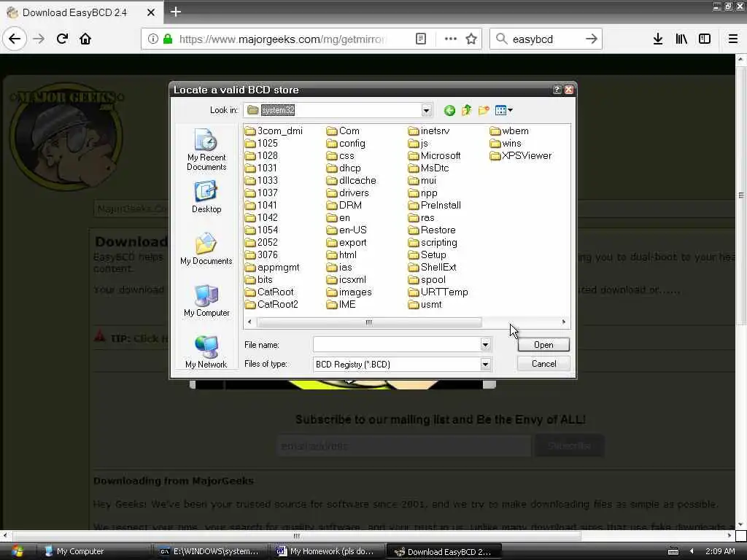
Task: Select the appmgmt folder
Action: pos(273,267)
